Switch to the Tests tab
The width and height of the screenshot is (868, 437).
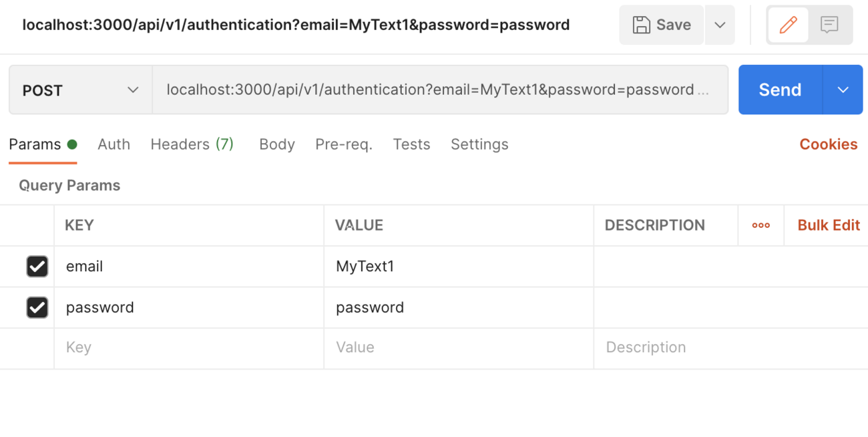411,144
